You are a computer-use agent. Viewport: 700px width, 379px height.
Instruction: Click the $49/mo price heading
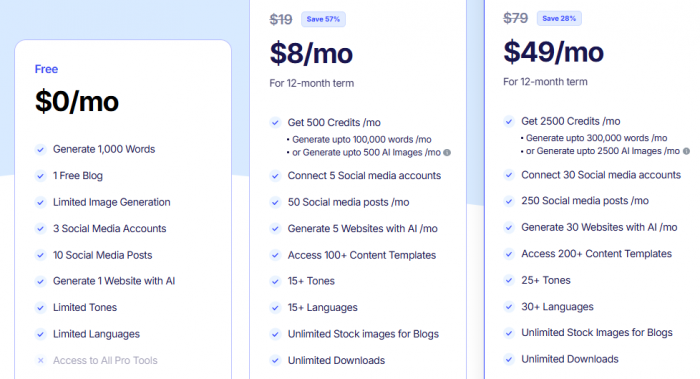[x=554, y=52]
